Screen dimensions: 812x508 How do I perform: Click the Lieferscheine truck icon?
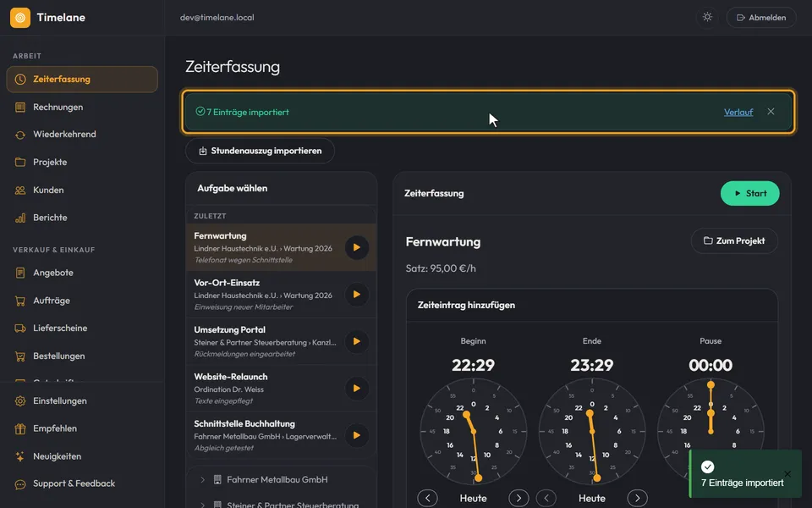(20, 329)
